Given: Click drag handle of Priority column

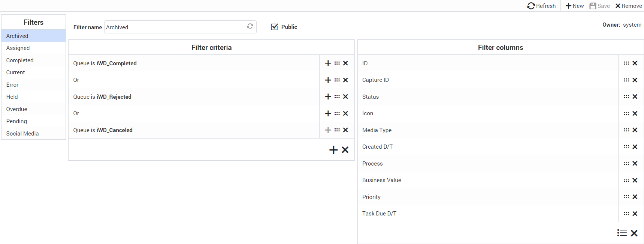Looking at the screenshot, I should 626,197.
